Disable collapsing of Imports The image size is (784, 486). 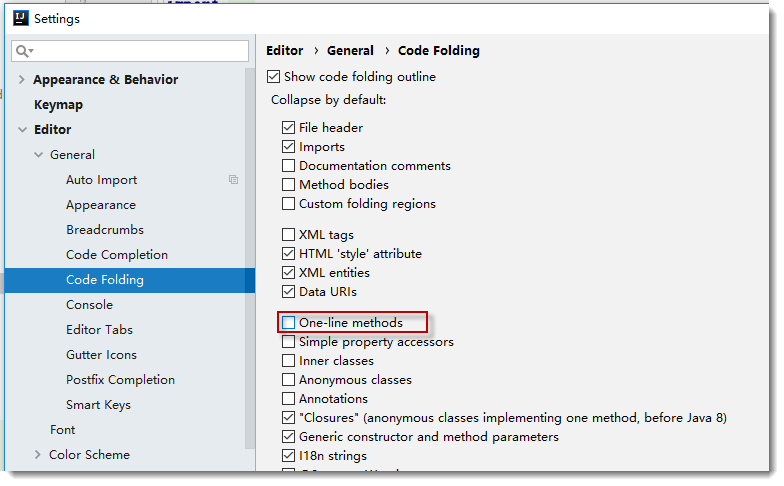click(289, 147)
